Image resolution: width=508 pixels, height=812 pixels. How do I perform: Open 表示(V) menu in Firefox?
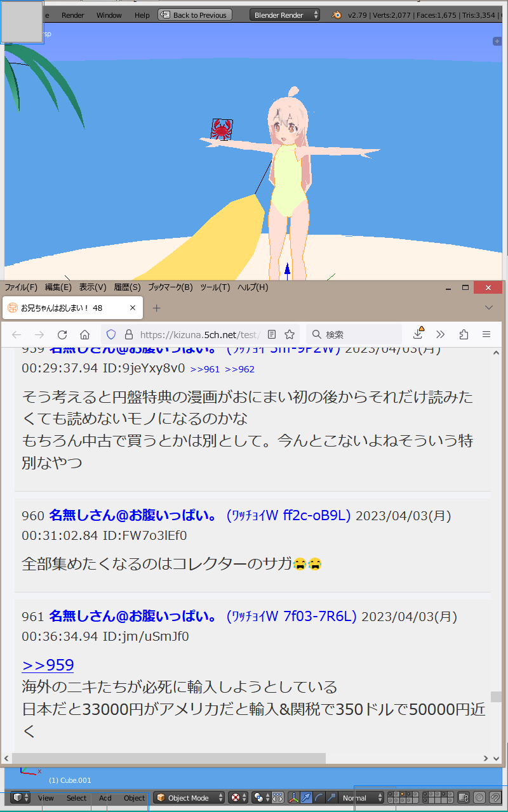(x=93, y=287)
